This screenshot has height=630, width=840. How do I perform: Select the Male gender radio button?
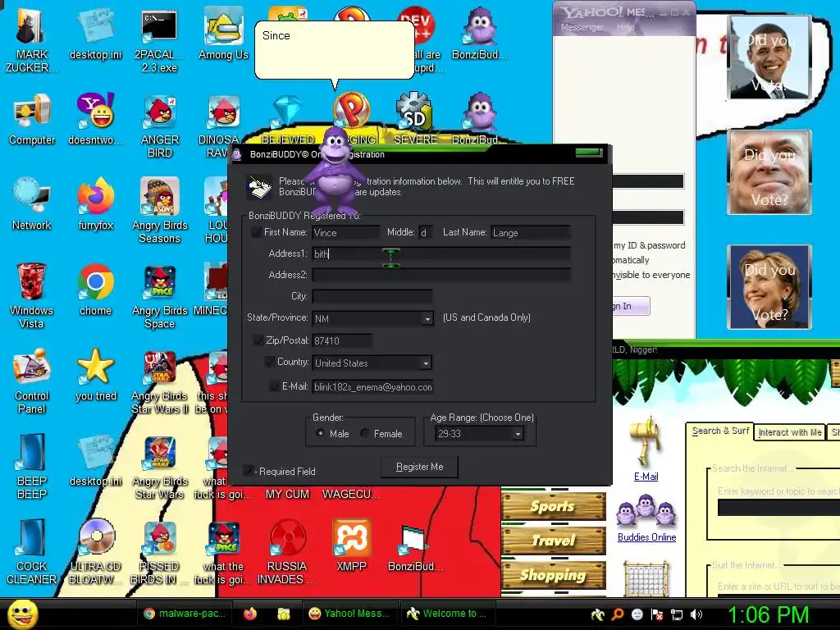320,433
